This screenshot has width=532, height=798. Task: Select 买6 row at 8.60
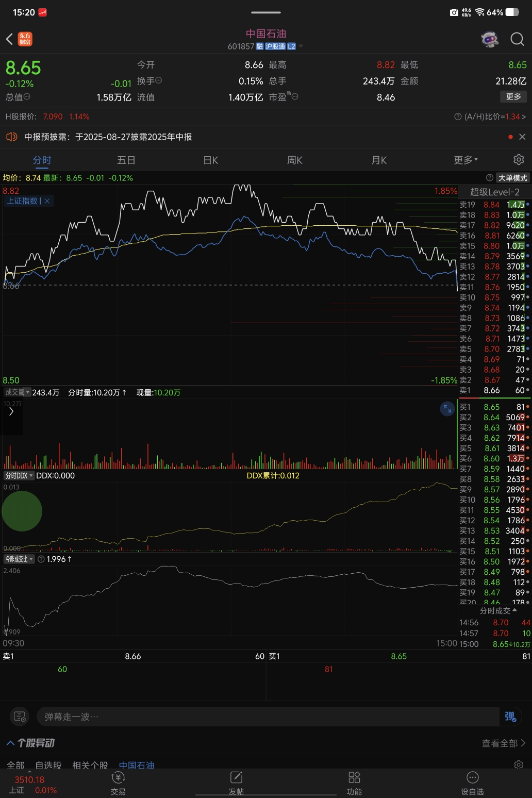pyautogui.click(x=494, y=458)
